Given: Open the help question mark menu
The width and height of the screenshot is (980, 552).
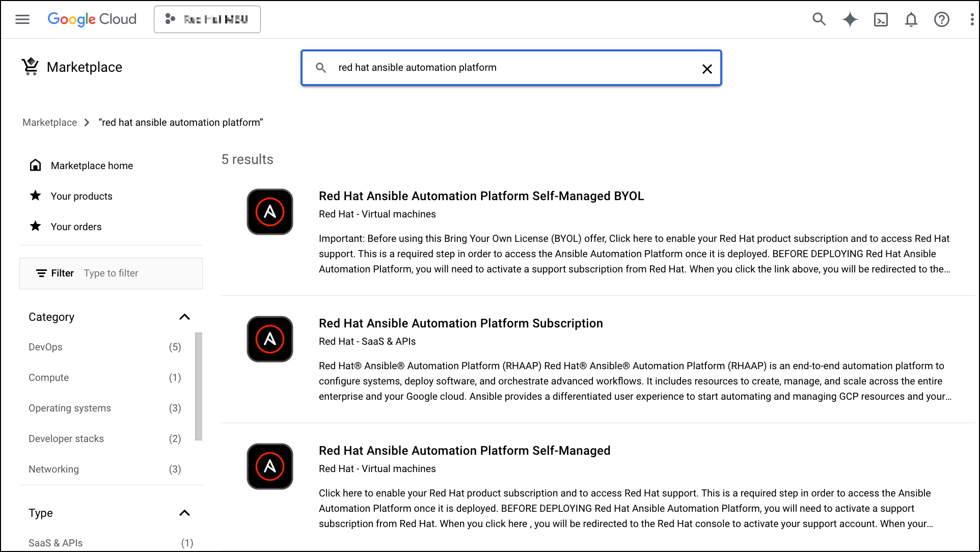Looking at the screenshot, I should (941, 19).
